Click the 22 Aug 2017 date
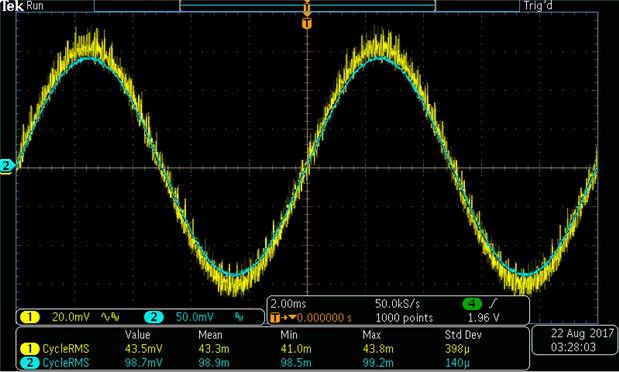 click(x=582, y=334)
